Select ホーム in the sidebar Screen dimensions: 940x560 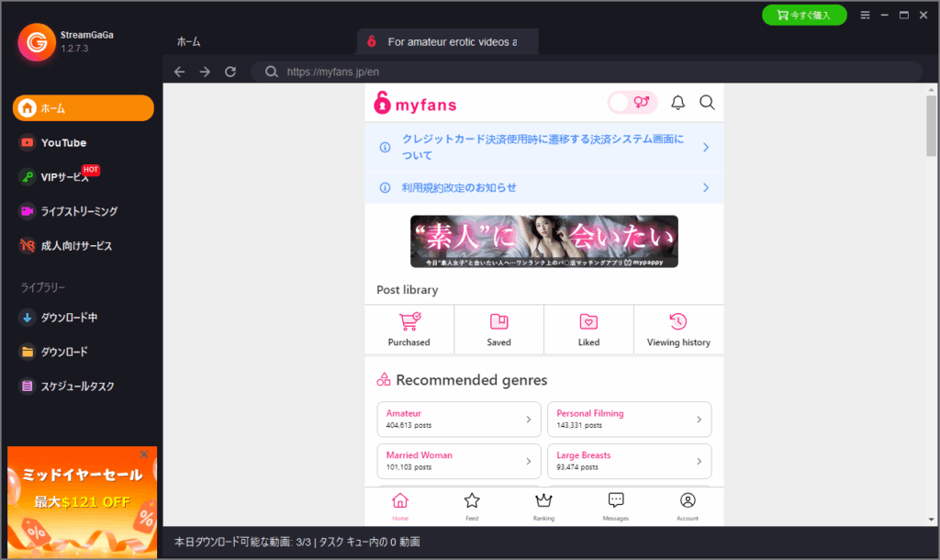[x=84, y=108]
